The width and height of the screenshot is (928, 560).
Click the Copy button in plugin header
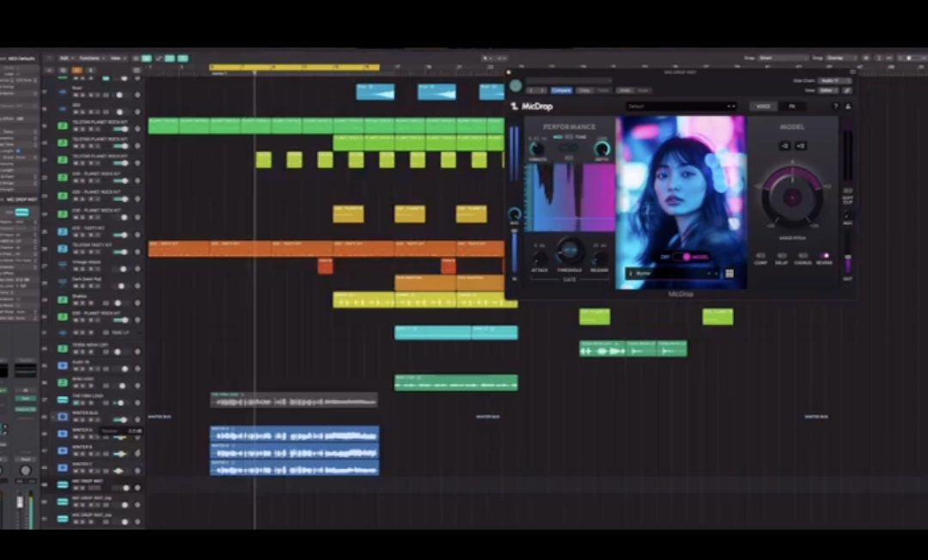[x=584, y=90]
